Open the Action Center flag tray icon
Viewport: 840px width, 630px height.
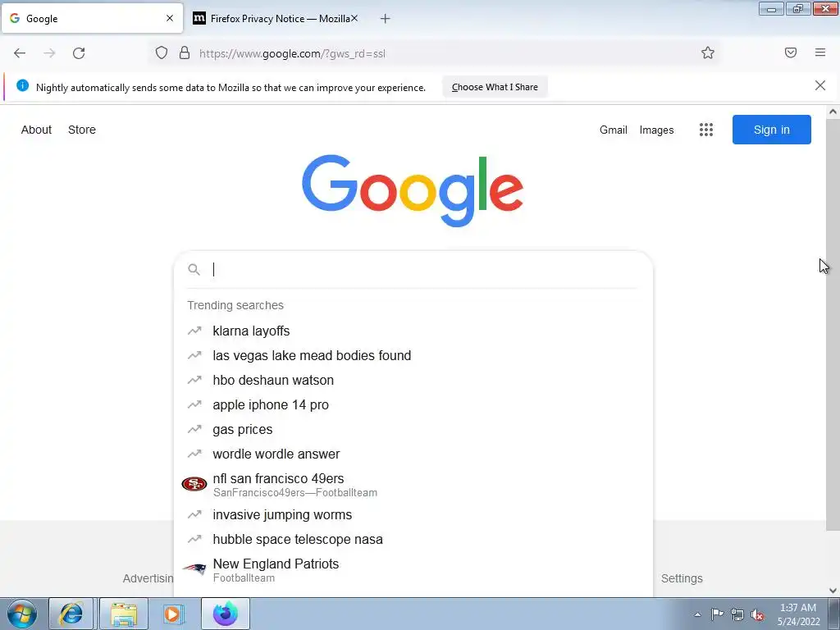717,614
